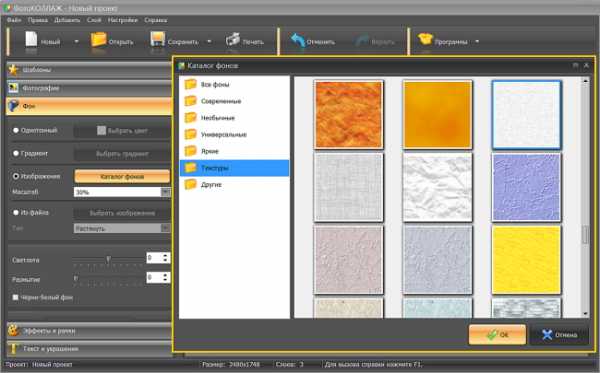The width and height of the screenshot is (600, 373).
Task: Click the Программы toolbar icon
Action: coord(425,39)
